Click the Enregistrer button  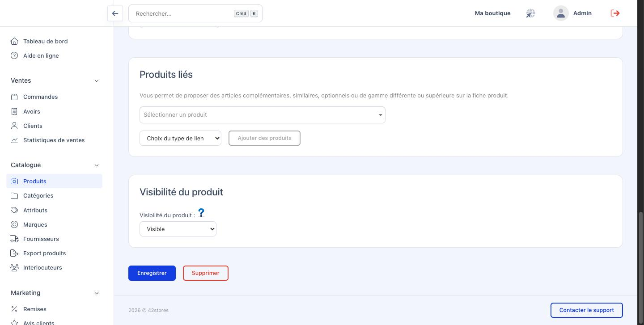[x=152, y=273]
